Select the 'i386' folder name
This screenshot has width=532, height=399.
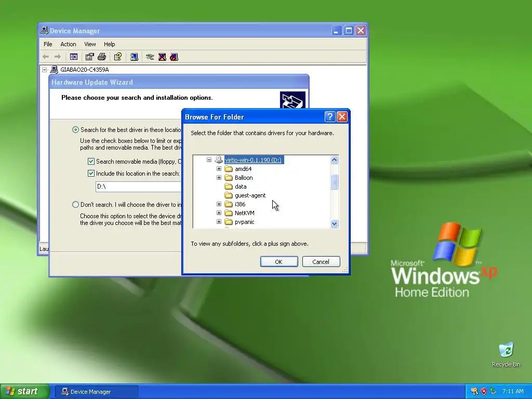pyautogui.click(x=240, y=204)
